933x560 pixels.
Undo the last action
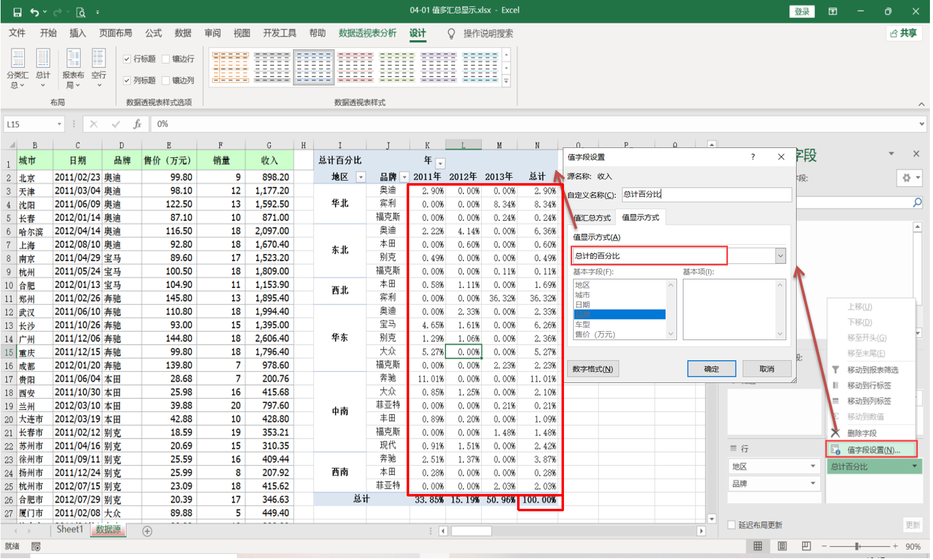point(35,12)
